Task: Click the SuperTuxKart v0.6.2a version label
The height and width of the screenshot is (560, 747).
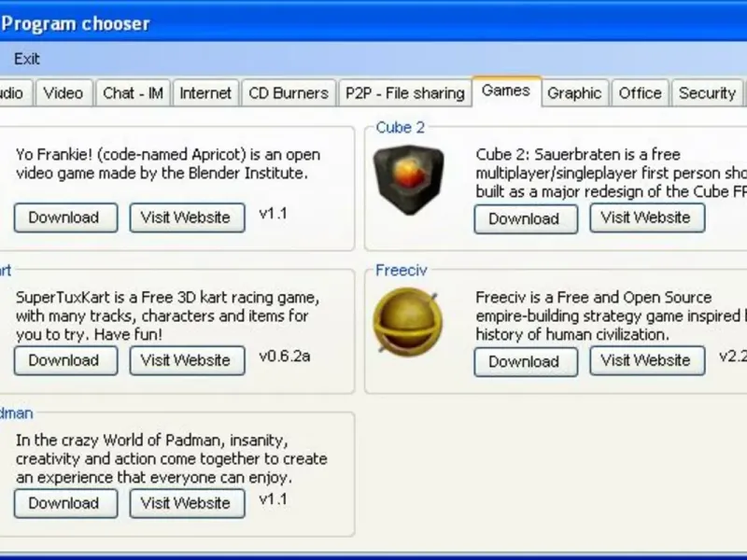Action: (x=285, y=357)
